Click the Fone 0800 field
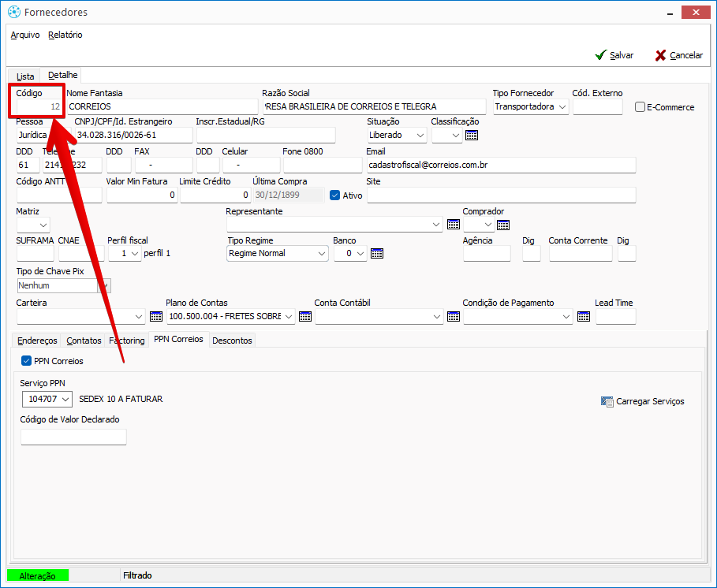This screenshot has height=588, width=717. 323,165
